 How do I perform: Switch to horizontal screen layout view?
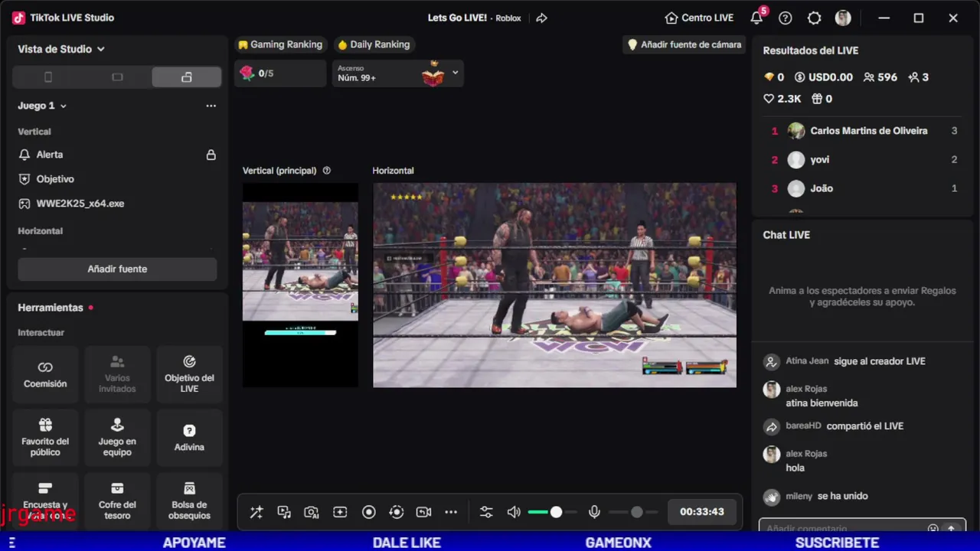coord(117,77)
